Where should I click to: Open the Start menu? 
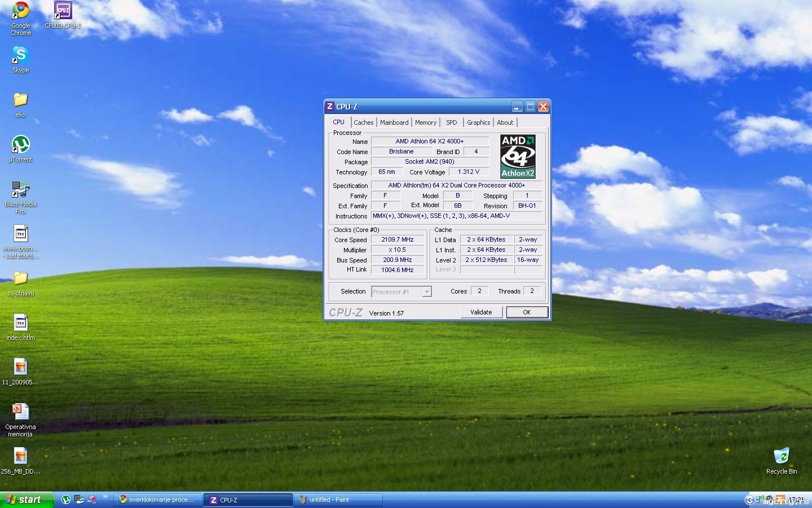pos(27,500)
